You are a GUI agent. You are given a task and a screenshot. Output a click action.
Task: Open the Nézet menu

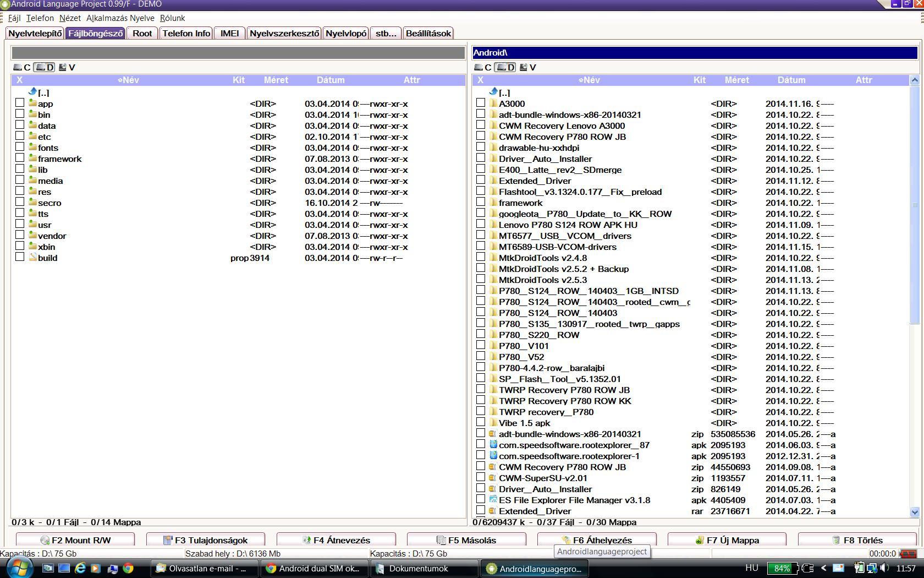coord(70,18)
